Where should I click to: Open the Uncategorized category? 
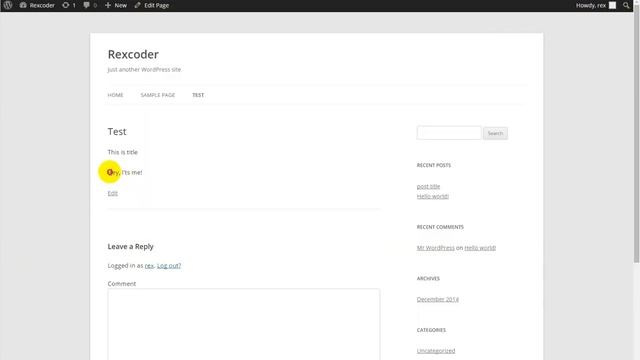tap(436, 351)
